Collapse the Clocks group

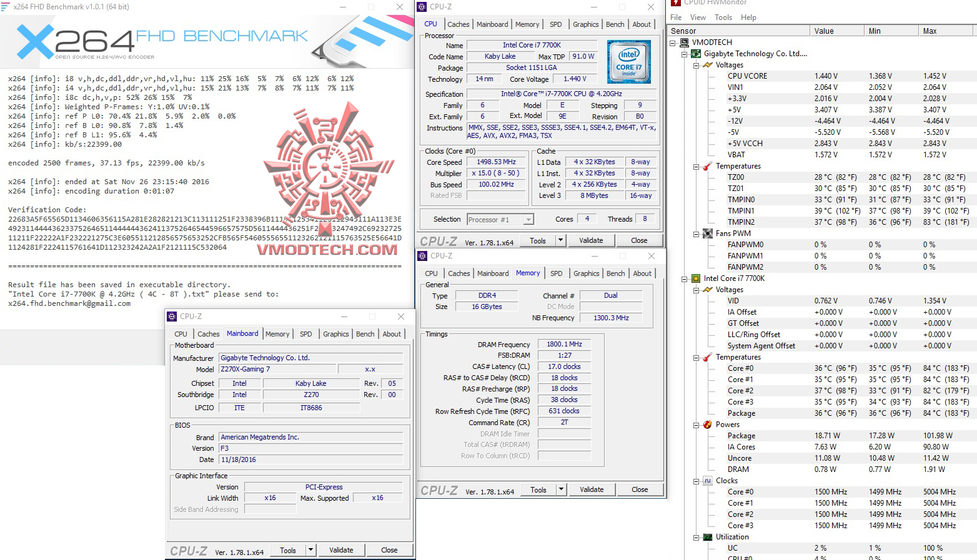[x=696, y=481]
